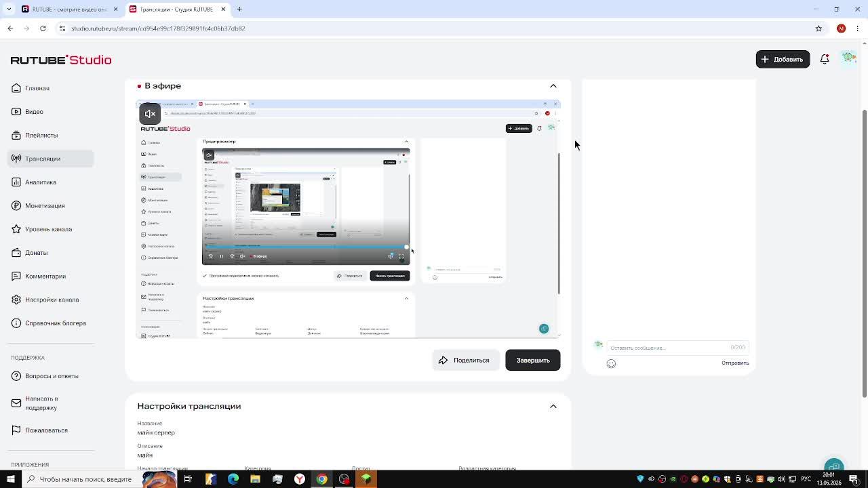Open the Главная section in the sidebar
Screen dimensions: 868x488
pyautogui.click(x=51, y=88)
